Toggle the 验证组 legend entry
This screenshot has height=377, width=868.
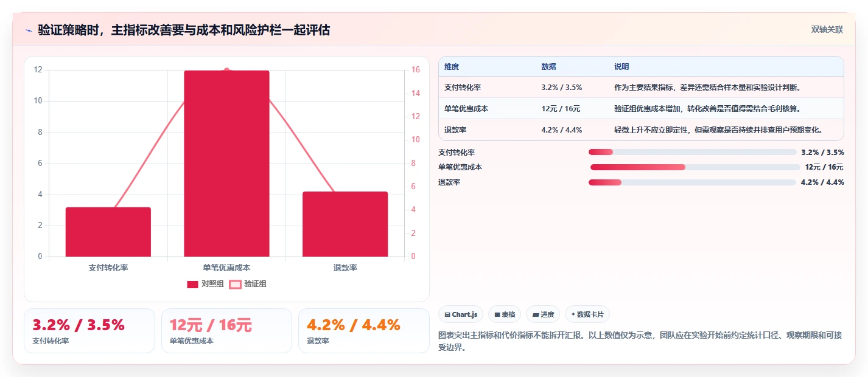[x=248, y=284]
